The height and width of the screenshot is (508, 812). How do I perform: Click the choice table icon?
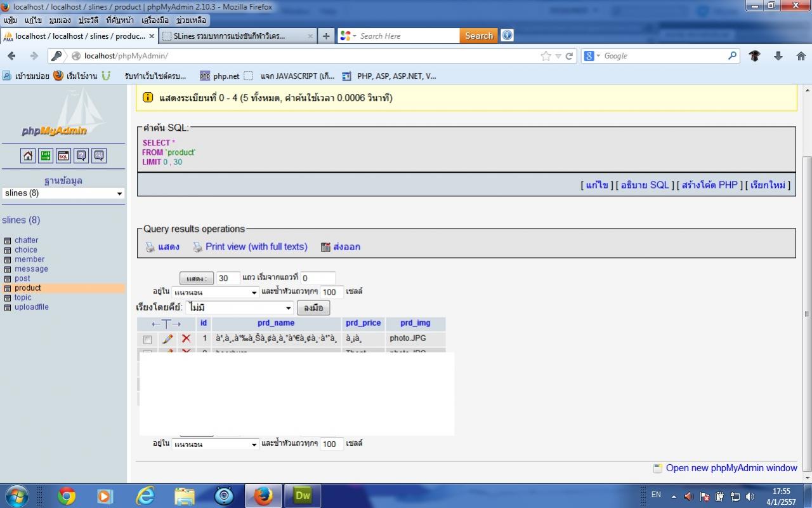(x=8, y=250)
